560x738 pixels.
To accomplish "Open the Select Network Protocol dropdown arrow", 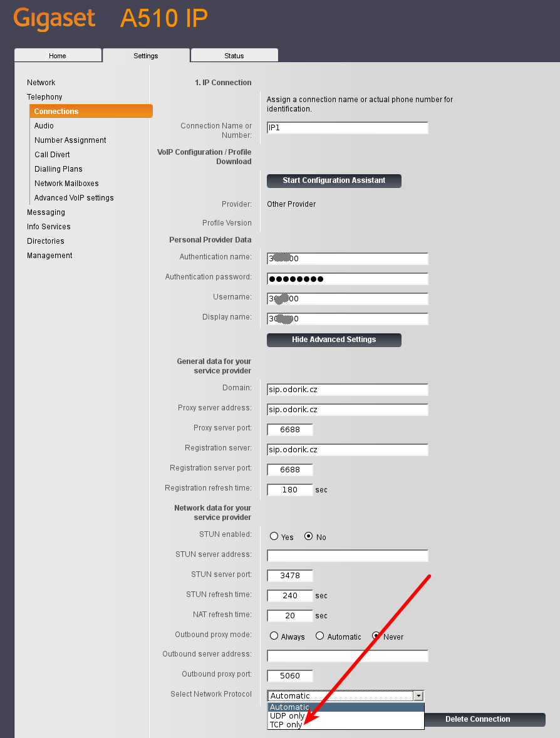I will (x=418, y=696).
